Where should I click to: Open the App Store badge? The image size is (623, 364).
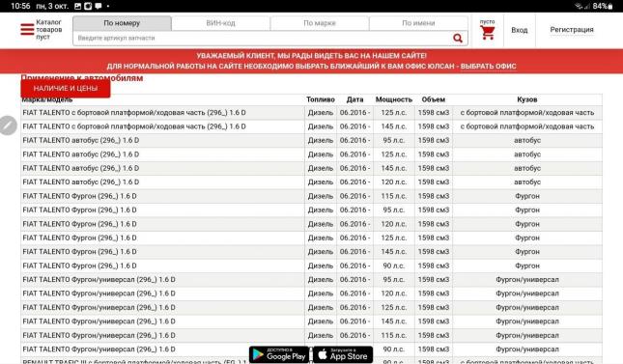tap(343, 354)
